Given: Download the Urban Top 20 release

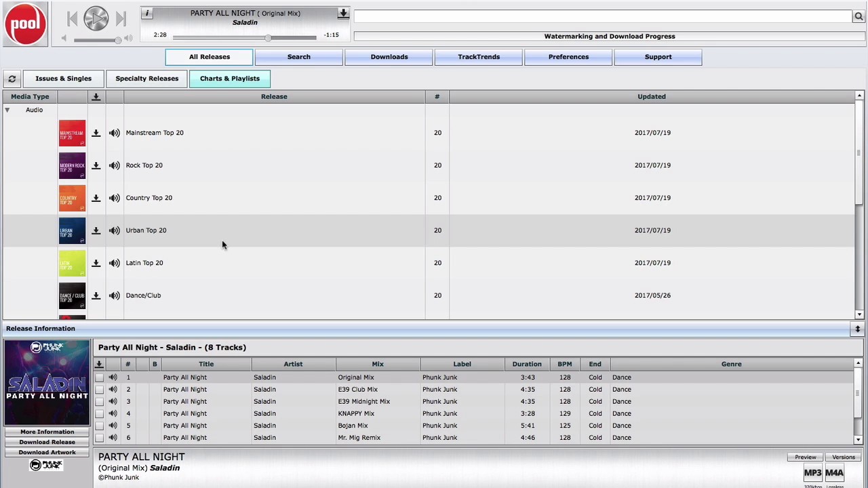Looking at the screenshot, I should coord(96,230).
